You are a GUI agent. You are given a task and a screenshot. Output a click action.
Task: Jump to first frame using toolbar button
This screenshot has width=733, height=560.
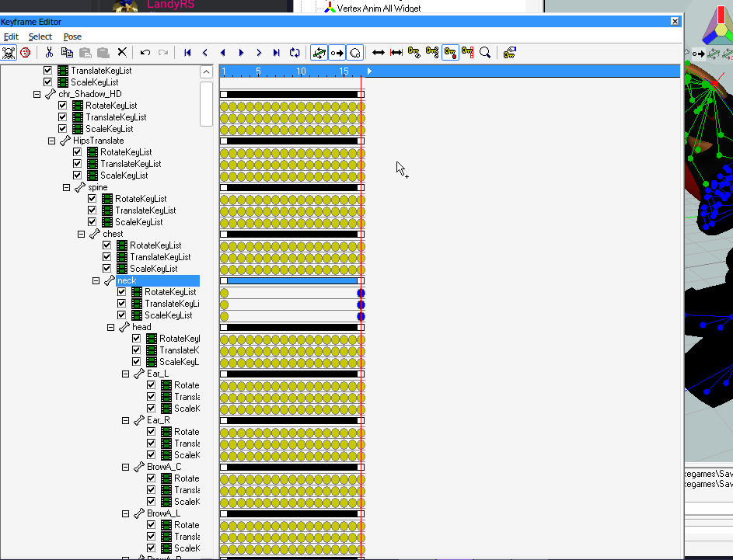[x=187, y=53]
